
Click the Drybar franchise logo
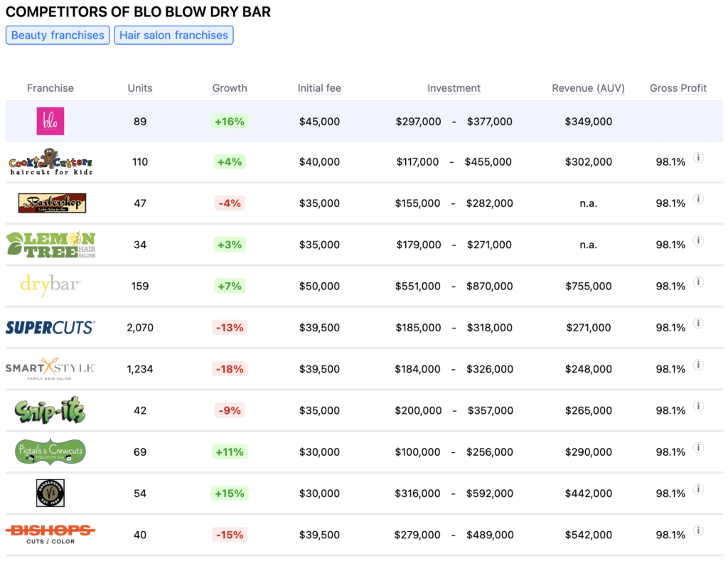point(50,284)
